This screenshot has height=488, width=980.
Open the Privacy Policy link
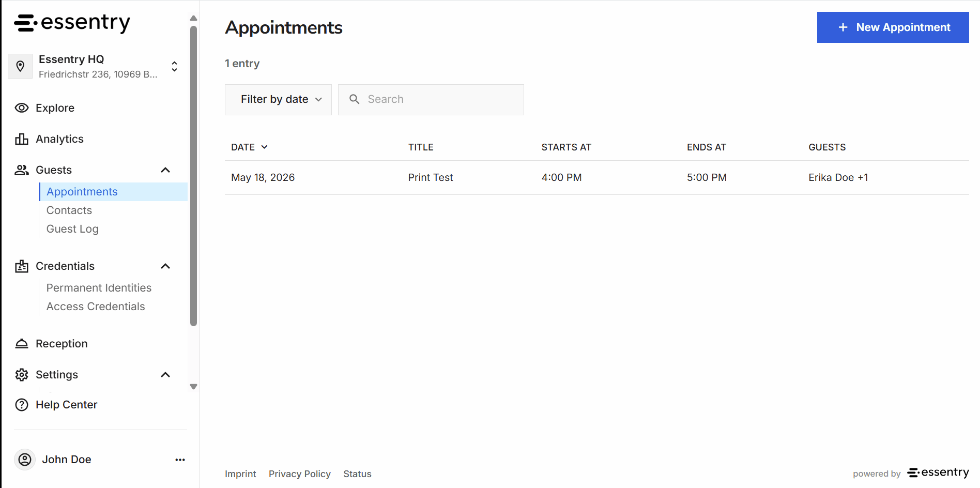pyautogui.click(x=300, y=474)
